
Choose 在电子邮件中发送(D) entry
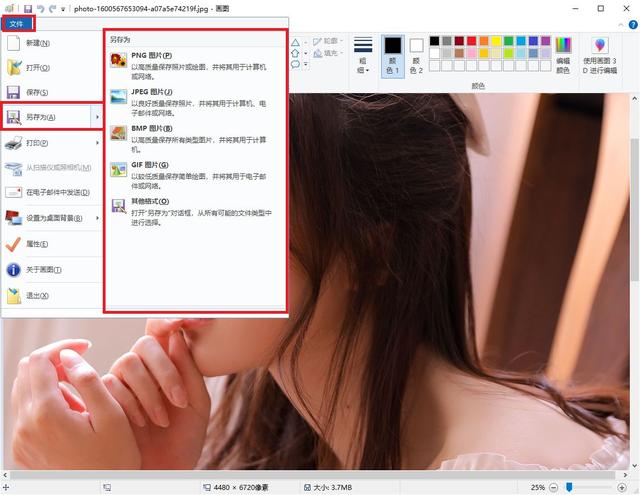click(52, 192)
